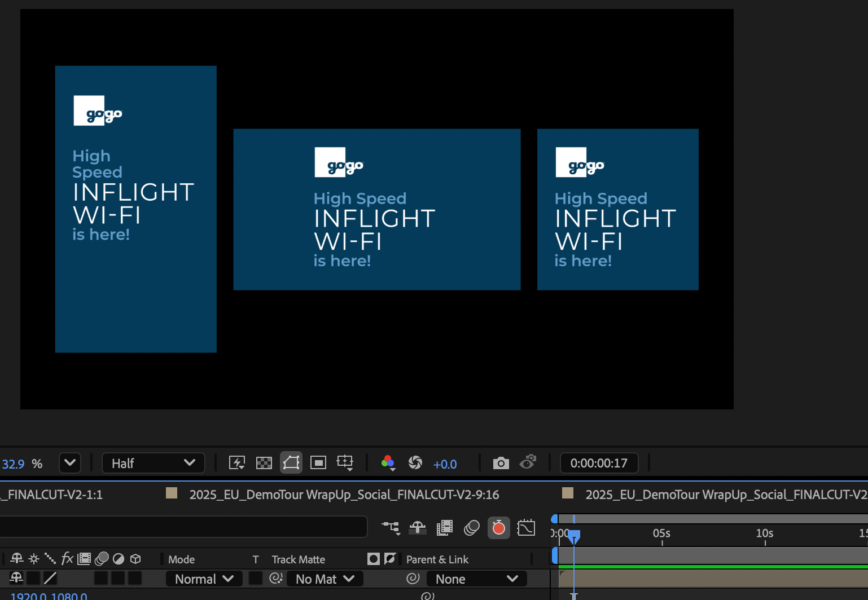Toggle the layer's 3D Layer switch

pyautogui.click(x=135, y=578)
